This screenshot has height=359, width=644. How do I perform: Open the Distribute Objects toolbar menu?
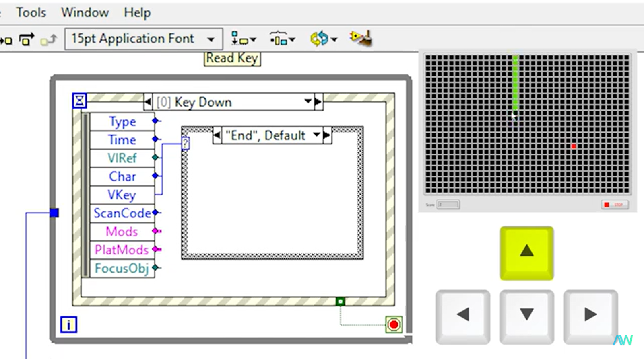click(x=283, y=39)
